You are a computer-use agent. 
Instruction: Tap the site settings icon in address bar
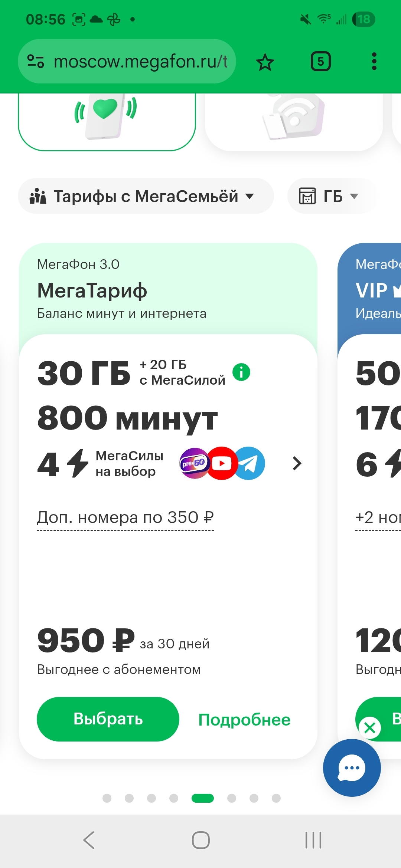pyautogui.click(x=36, y=62)
